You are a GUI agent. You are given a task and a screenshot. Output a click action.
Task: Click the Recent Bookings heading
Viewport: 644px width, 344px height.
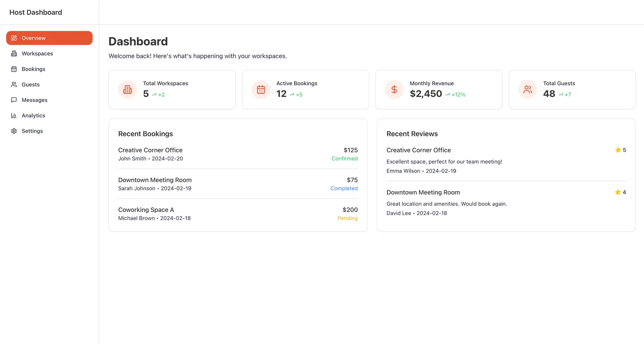(x=146, y=134)
